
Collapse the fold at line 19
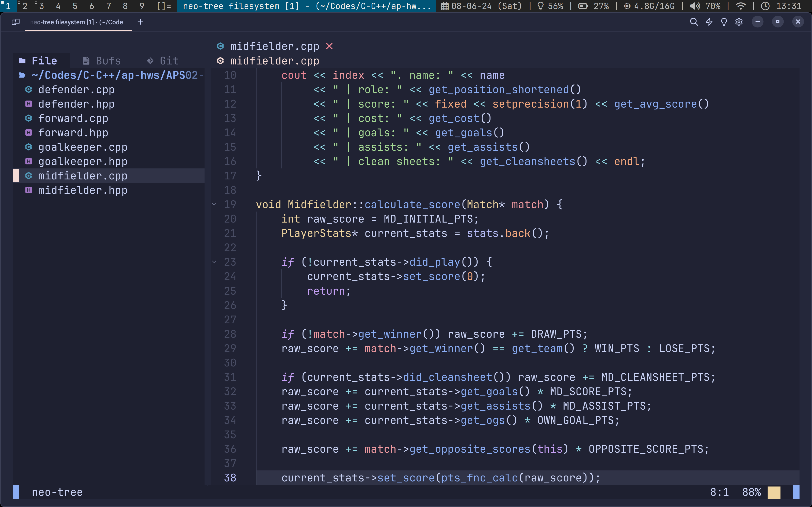[214, 204]
